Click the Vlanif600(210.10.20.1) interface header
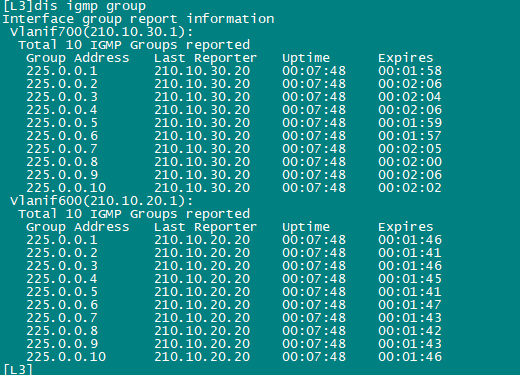The height and width of the screenshot is (375, 520). pyautogui.click(x=101, y=201)
